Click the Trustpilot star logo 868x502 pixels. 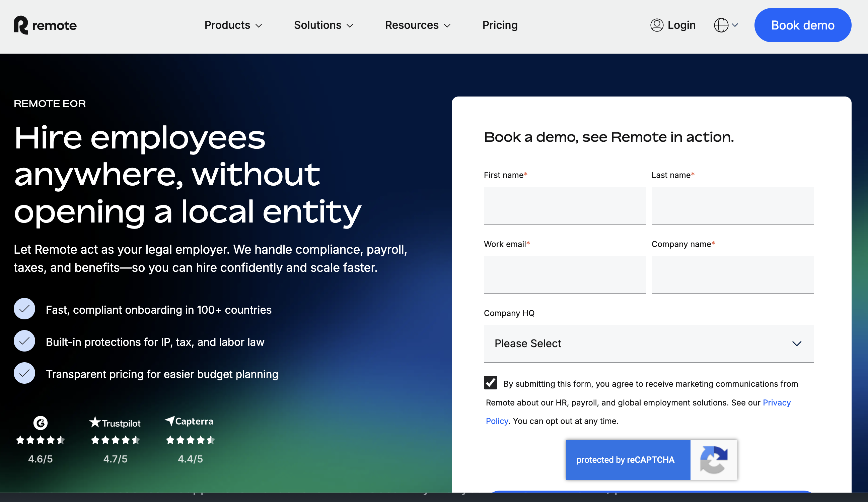(95, 422)
